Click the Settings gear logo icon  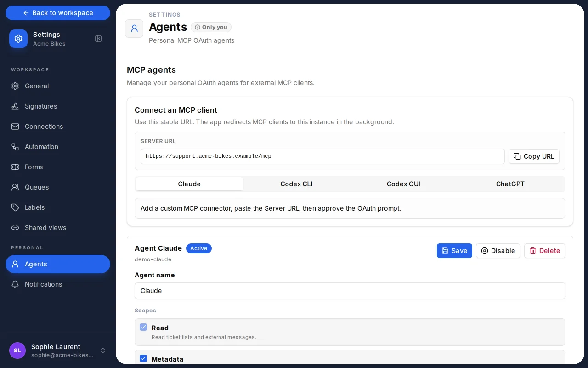click(x=18, y=39)
